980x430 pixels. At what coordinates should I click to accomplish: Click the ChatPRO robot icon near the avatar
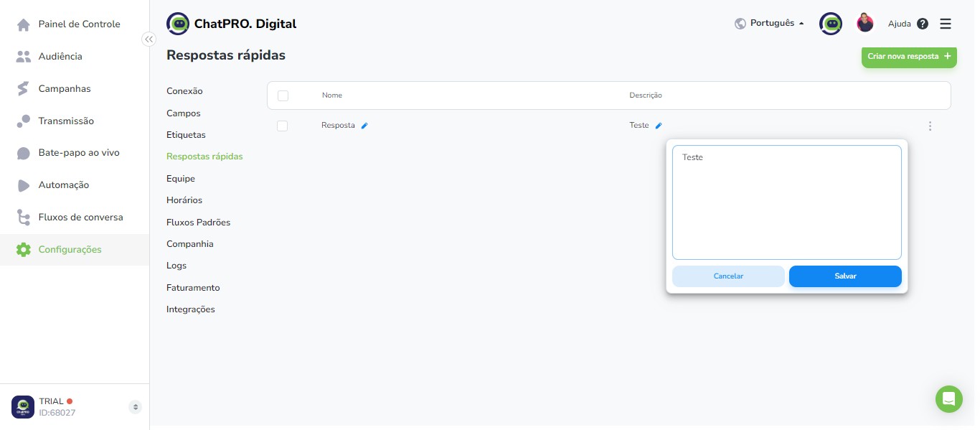click(831, 24)
